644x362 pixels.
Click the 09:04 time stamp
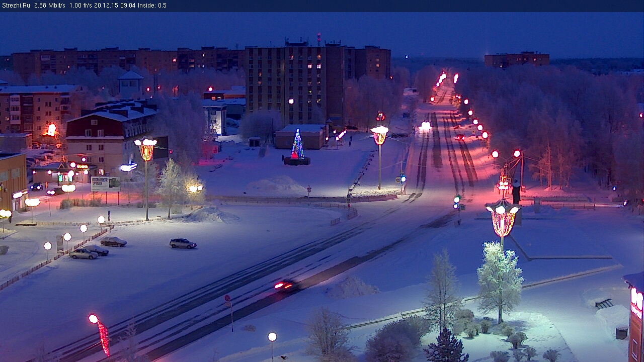pyautogui.click(x=129, y=6)
